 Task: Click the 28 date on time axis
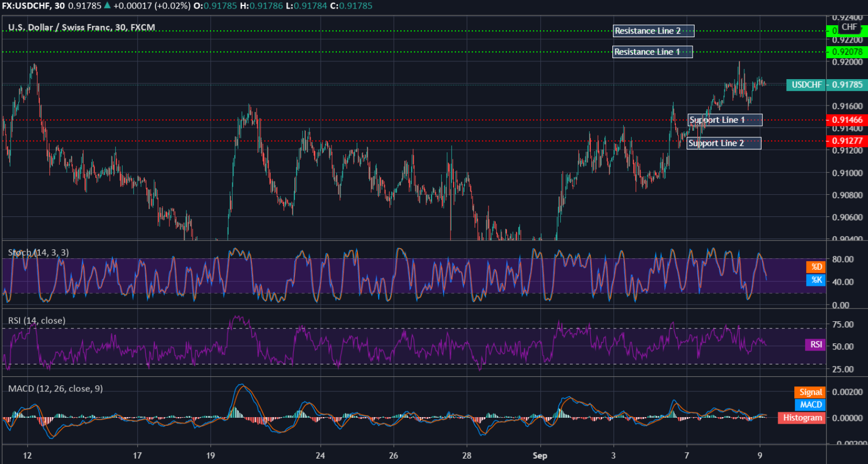467,455
